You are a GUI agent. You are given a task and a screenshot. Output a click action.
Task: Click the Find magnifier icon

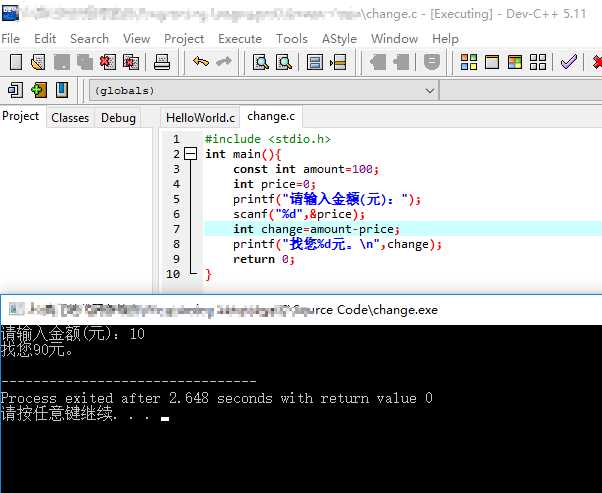(x=261, y=62)
